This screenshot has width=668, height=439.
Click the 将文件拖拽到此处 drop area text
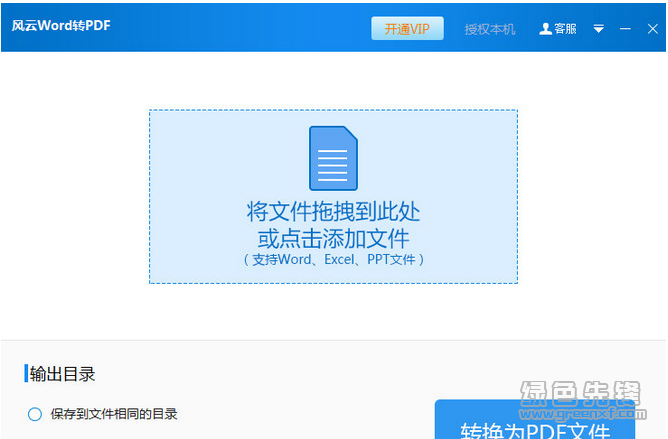pyautogui.click(x=333, y=211)
